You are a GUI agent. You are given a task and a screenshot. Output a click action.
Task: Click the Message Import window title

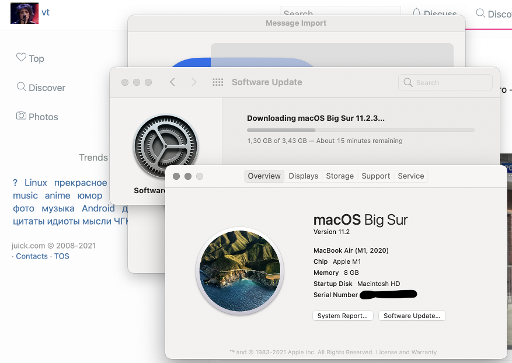296,23
